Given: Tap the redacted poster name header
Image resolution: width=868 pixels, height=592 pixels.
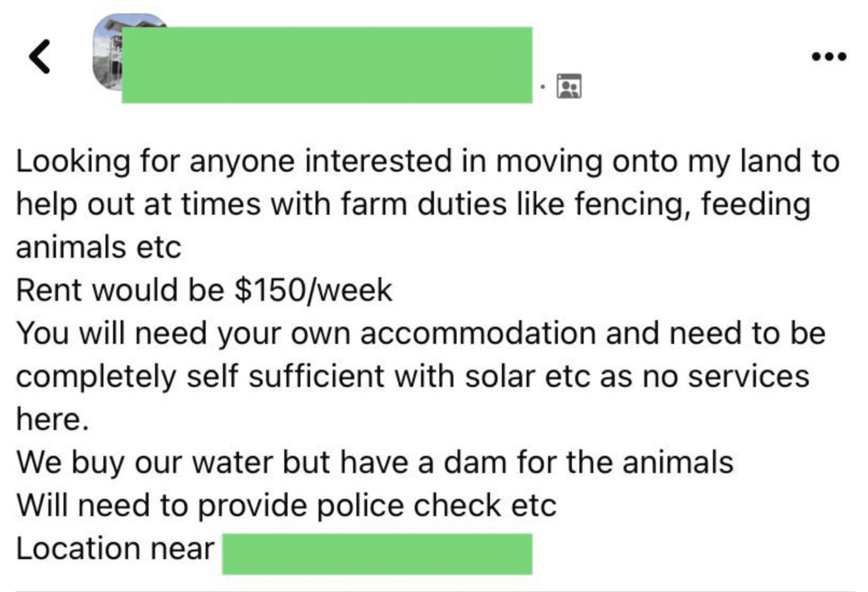Looking at the screenshot, I should [327, 65].
